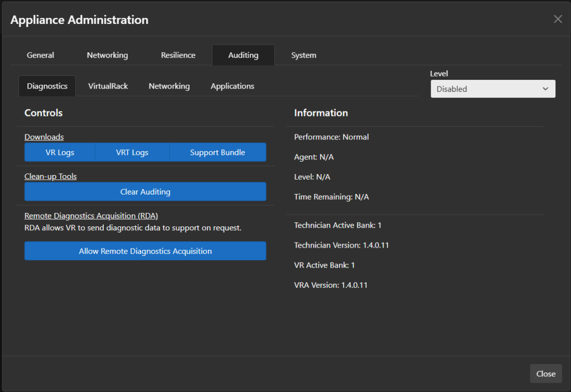Show the Applications sub-tab
The image size is (571, 392).
point(232,86)
